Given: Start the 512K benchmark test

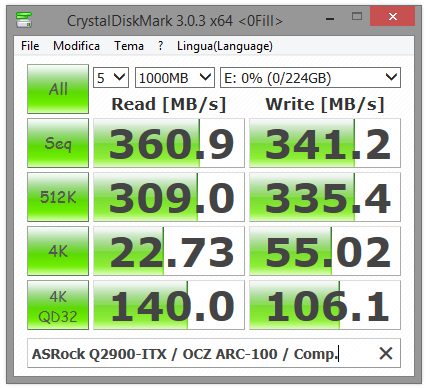Looking at the screenshot, I should point(58,197).
